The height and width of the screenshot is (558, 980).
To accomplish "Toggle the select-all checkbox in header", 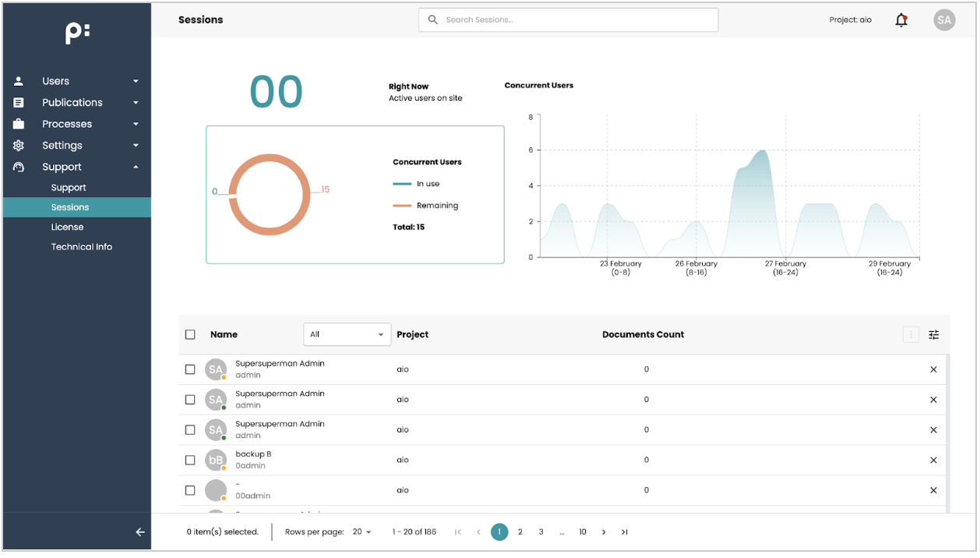I will (190, 334).
